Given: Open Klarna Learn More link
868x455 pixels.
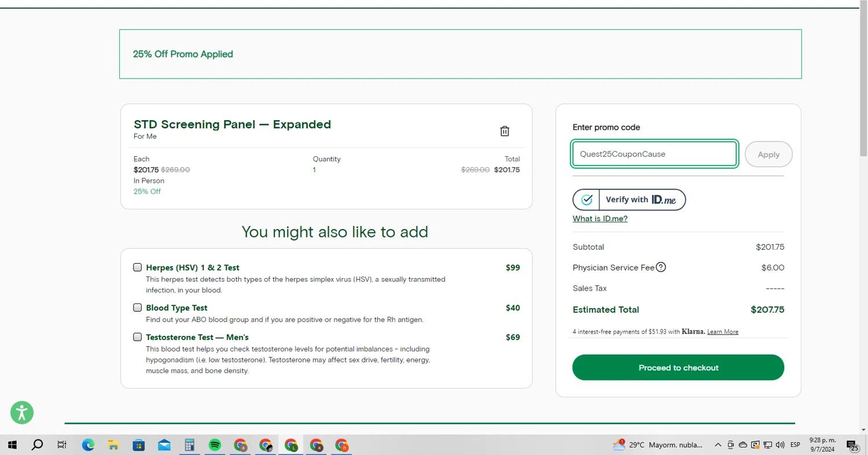Looking at the screenshot, I should click(x=723, y=332).
